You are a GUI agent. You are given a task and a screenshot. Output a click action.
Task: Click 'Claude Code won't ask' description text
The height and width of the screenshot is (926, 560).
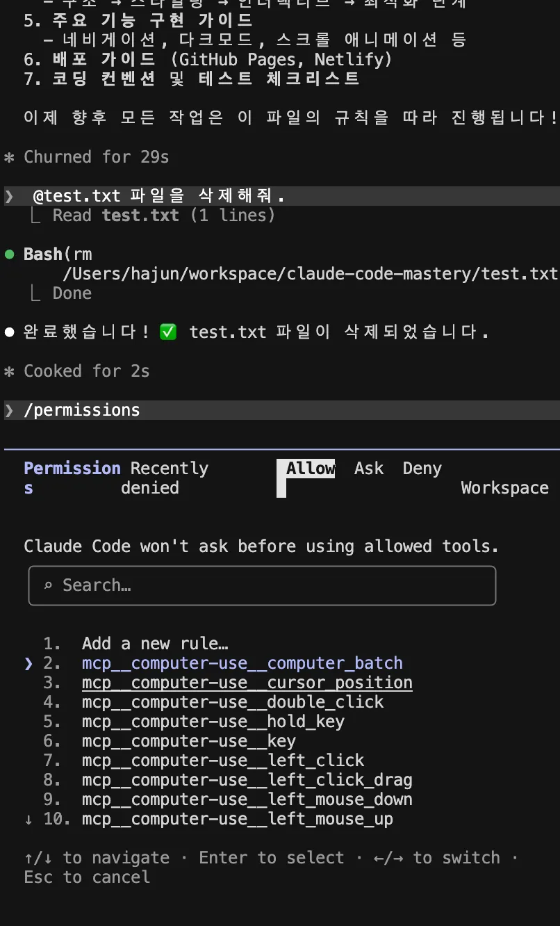(x=261, y=546)
